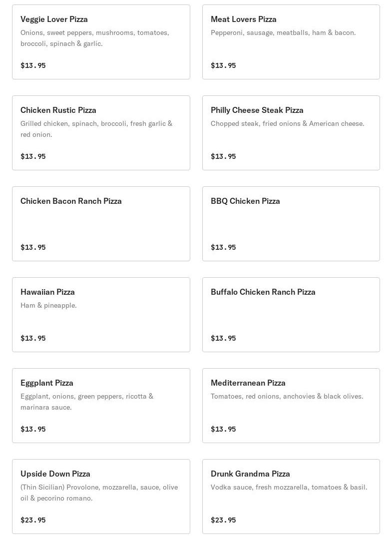Click the Mediterranean Pizza anchovies description
This screenshot has height=541, width=392.
287,397
